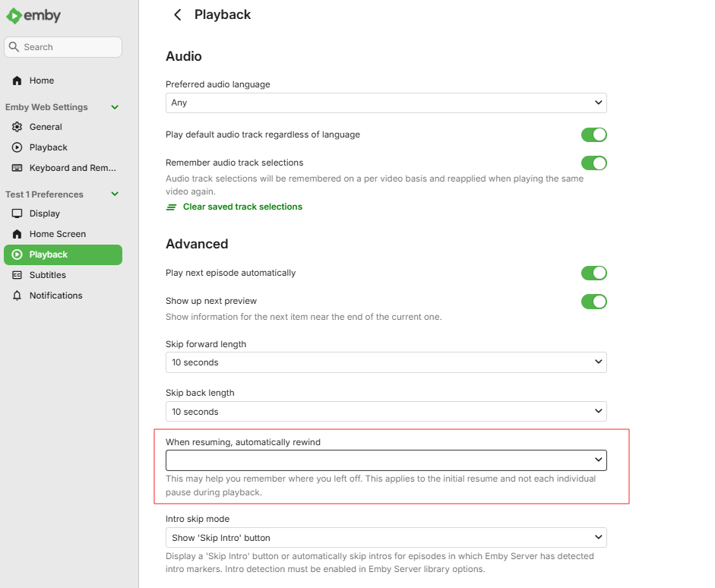This screenshot has width=715, height=588.
Task: Open Display preferences
Action: click(x=63, y=213)
